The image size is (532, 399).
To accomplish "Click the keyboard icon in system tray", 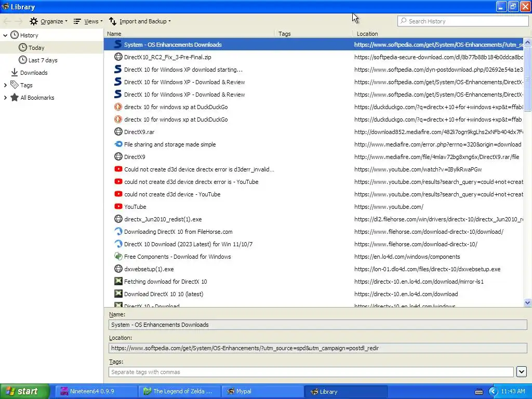I will coord(478,392).
